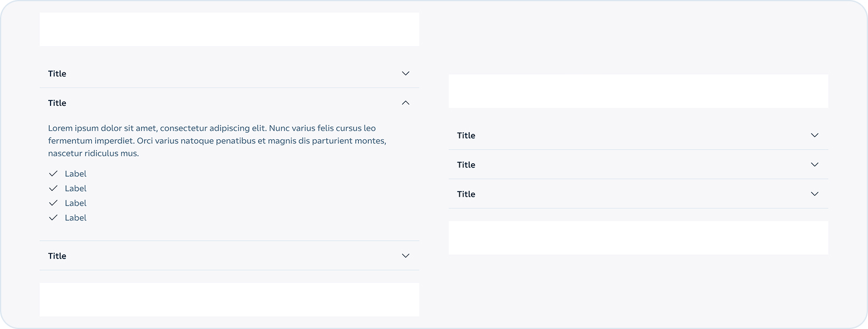Expand the first Title row in the right accordion
The image size is (868, 329).
click(x=638, y=135)
